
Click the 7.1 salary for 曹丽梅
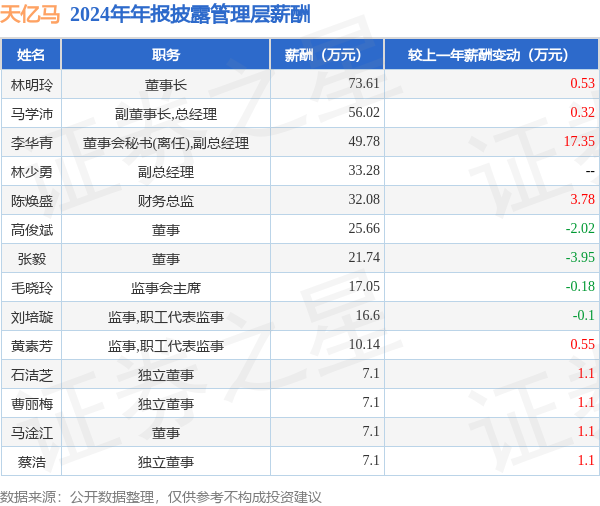click(x=371, y=403)
